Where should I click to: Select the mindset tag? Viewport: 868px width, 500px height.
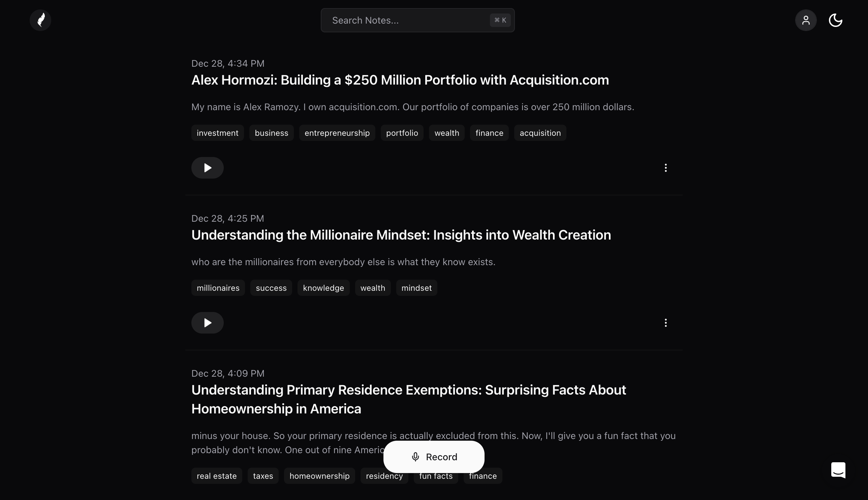click(416, 288)
